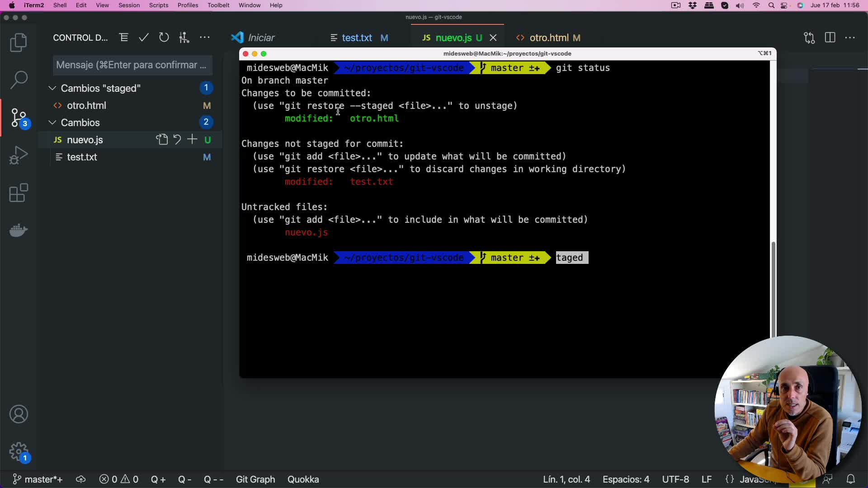The width and height of the screenshot is (868, 488).
Task: Collapse the Cambios section
Action: [x=52, y=122]
